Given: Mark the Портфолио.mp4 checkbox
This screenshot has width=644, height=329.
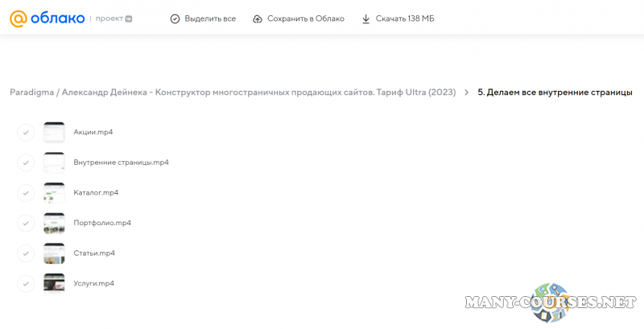Looking at the screenshot, I should point(26,223).
